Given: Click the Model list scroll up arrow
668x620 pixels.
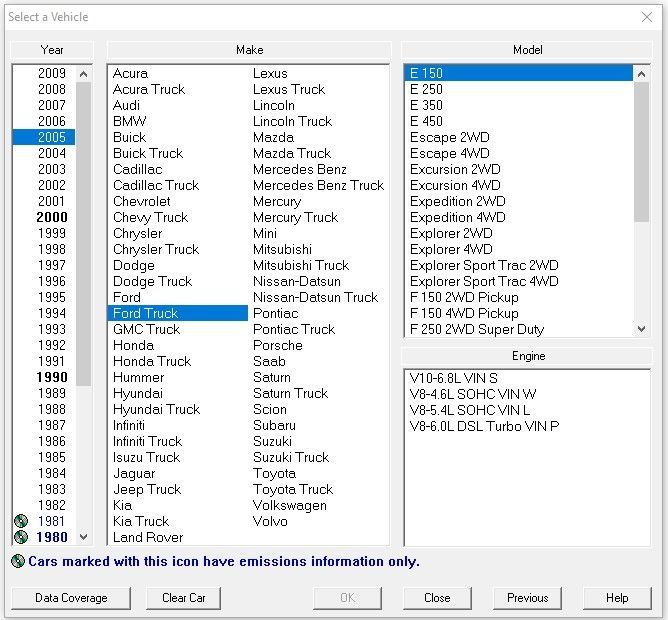Looking at the screenshot, I should pyautogui.click(x=641, y=74).
